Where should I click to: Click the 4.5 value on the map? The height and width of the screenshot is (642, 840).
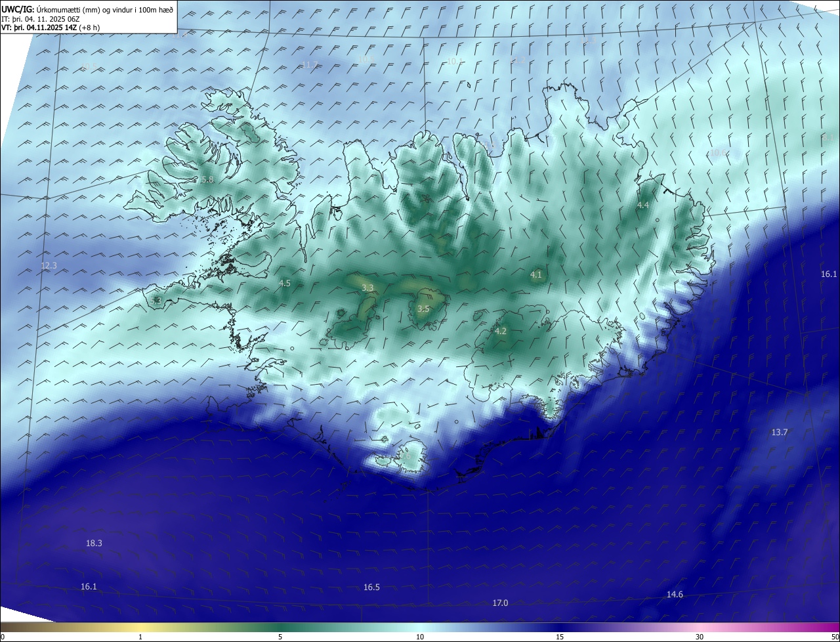coord(285,284)
